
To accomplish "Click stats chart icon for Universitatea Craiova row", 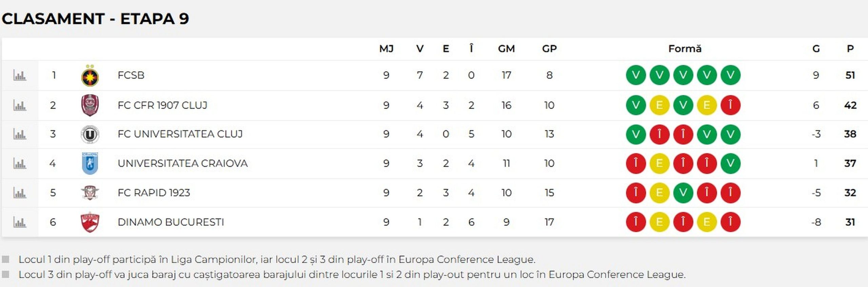I will [20, 164].
